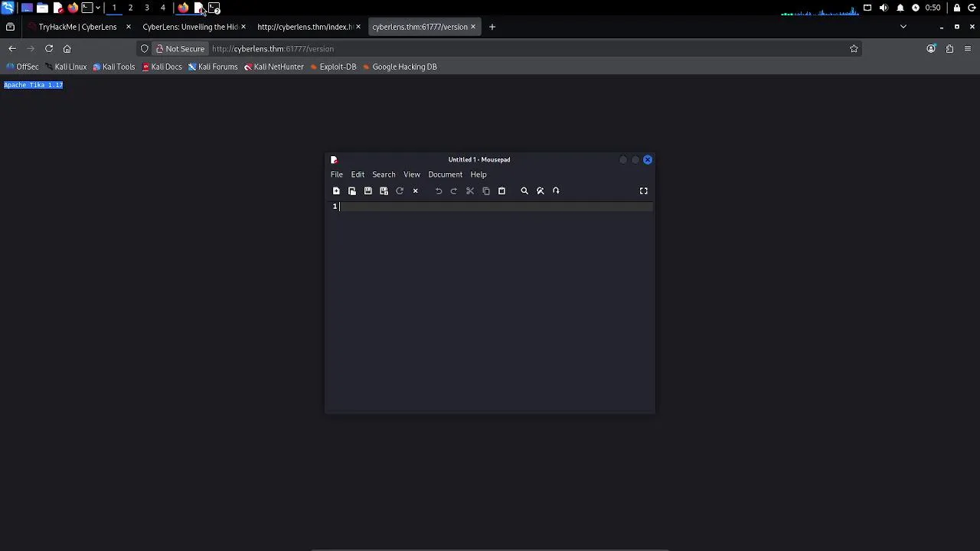Open Firefox extensions menu
The image size is (980, 551).
pyautogui.click(x=949, y=49)
